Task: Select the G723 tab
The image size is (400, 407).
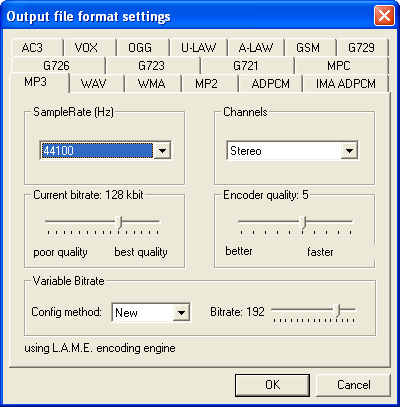Action: pyautogui.click(x=153, y=65)
